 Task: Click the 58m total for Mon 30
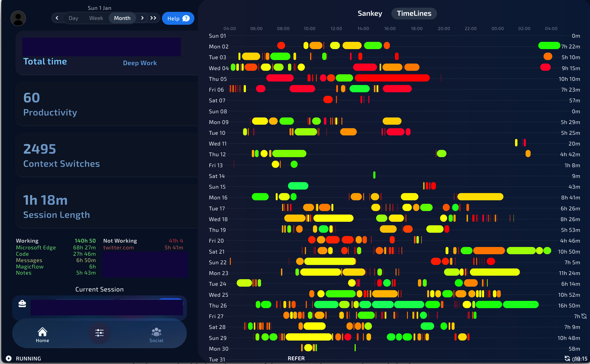[x=574, y=349]
